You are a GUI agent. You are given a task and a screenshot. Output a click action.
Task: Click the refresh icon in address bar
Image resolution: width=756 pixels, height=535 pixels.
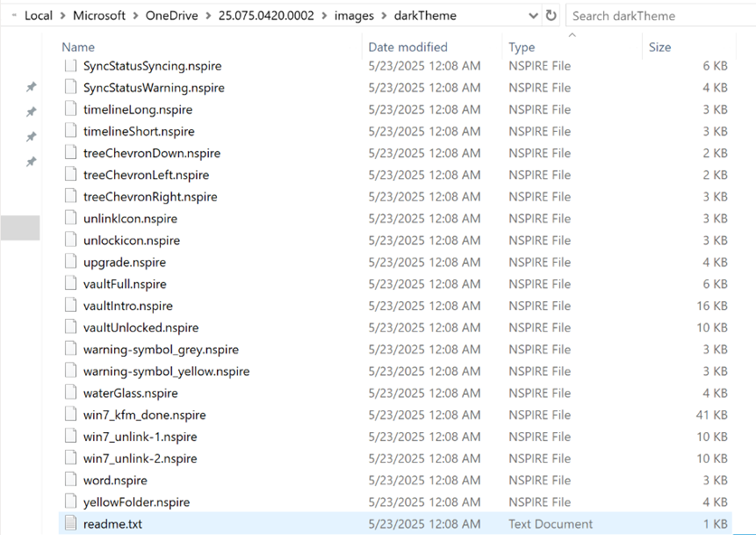551,15
